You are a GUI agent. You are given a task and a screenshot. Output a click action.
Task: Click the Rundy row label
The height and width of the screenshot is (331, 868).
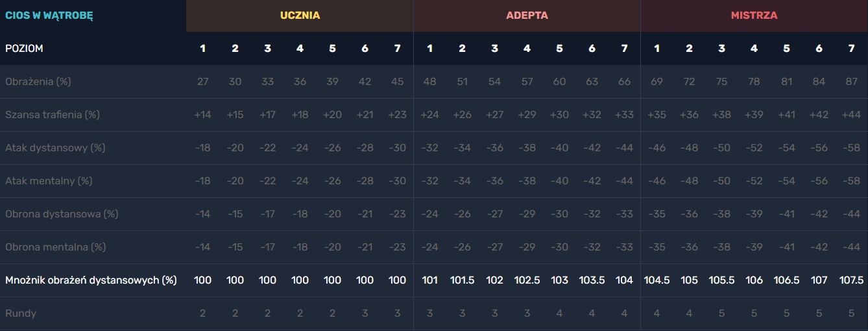coord(21,313)
